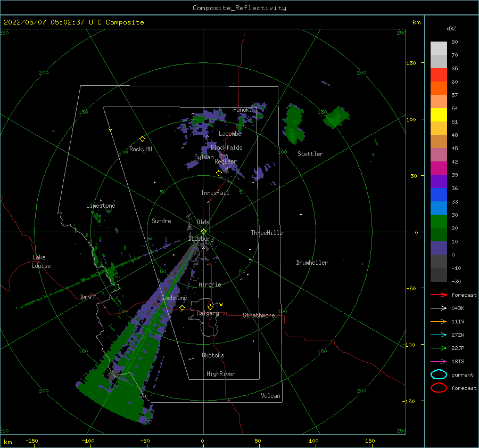
Task: Click the Sundre town label
Action: [x=161, y=221]
